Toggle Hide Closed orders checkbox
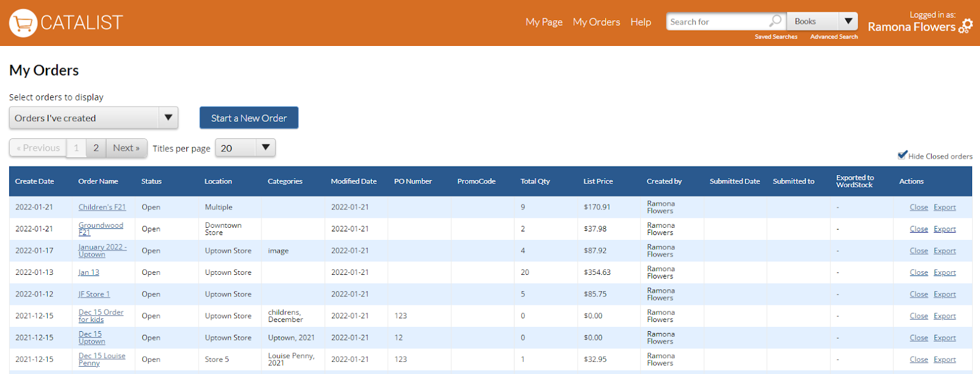Image resolution: width=980 pixels, height=374 pixels. click(902, 155)
